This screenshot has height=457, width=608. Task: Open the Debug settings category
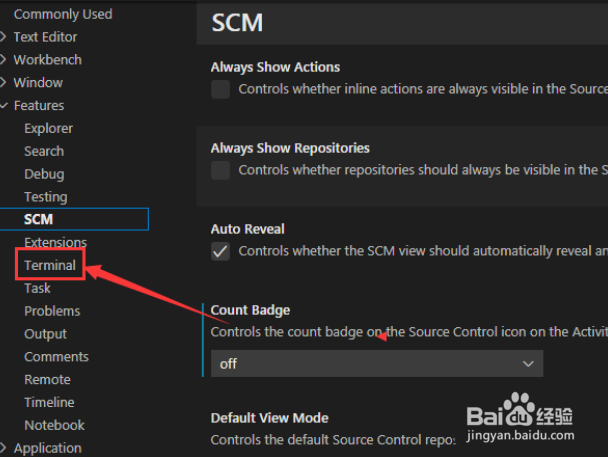point(44,174)
